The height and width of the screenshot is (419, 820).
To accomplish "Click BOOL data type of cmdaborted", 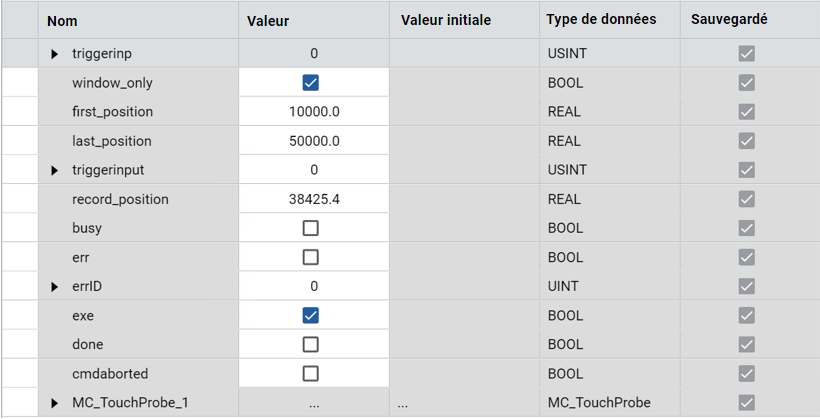I will [x=565, y=373].
